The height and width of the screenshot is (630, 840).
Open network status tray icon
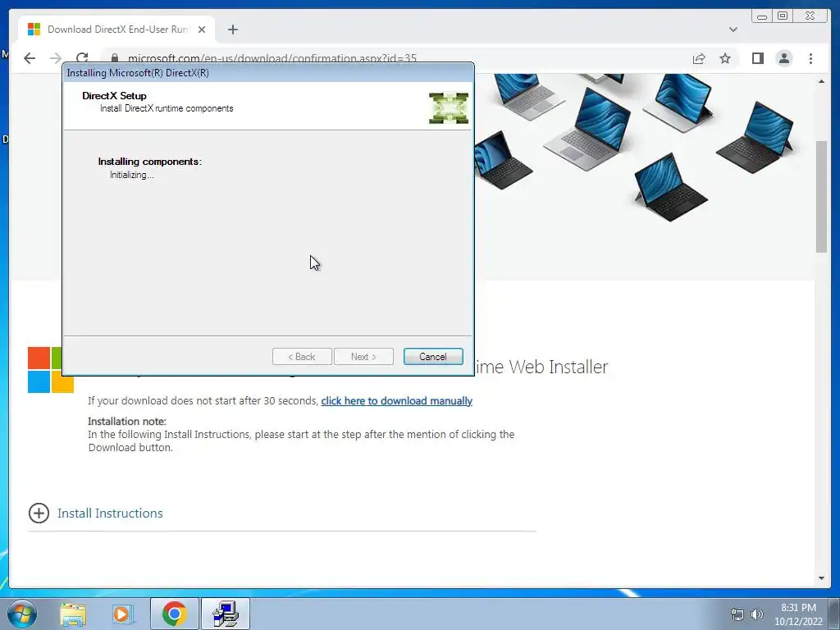click(x=737, y=614)
